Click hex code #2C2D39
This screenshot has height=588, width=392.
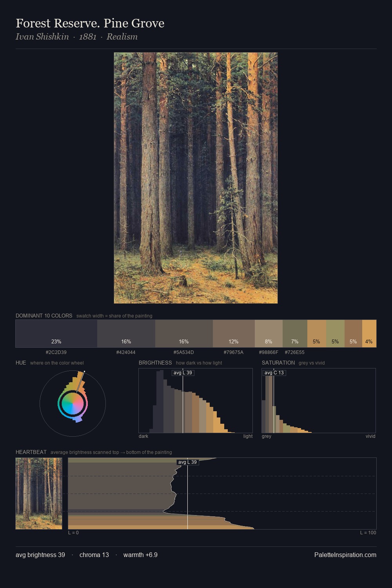point(56,352)
